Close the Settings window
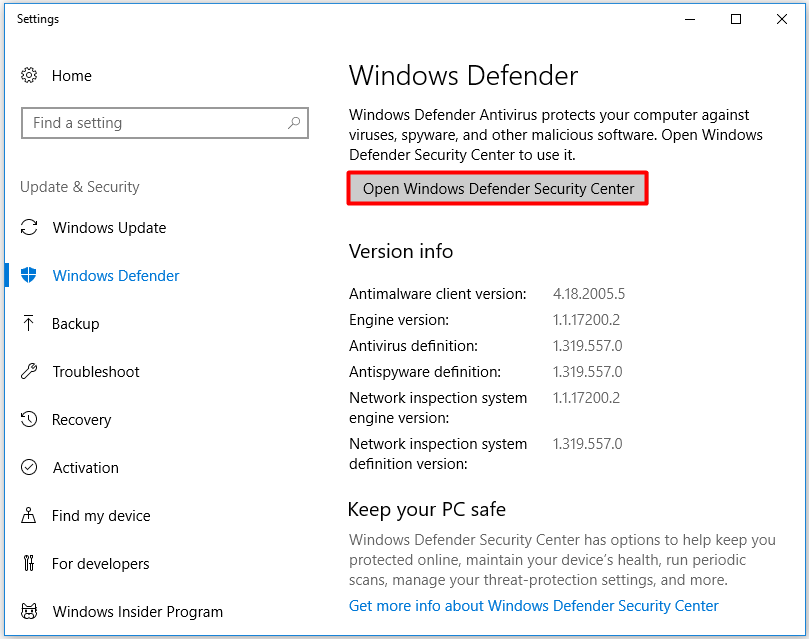Image resolution: width=809 pixels, height=639 pixels. [782, 20]
